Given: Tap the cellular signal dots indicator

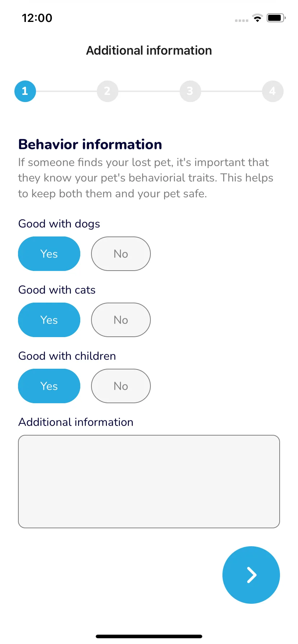Looking at the screenshot, I should coord(241,20).
